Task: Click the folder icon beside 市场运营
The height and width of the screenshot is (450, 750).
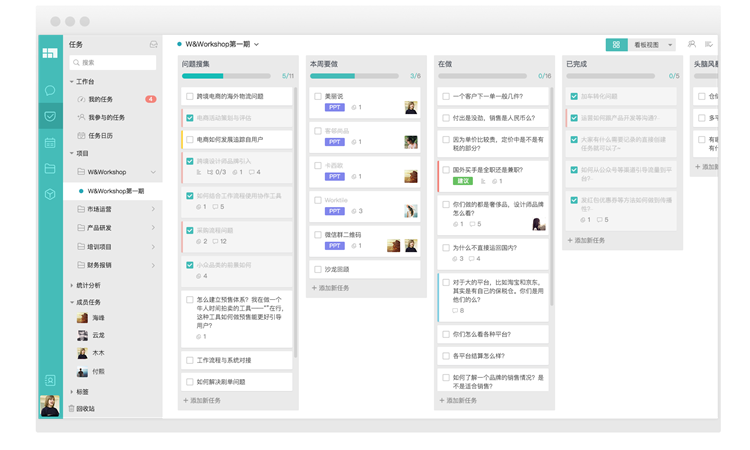Action: 81,209
